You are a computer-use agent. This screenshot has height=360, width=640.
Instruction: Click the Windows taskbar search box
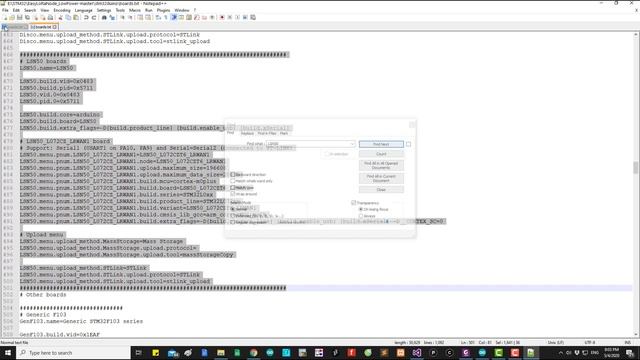[73, 353]
